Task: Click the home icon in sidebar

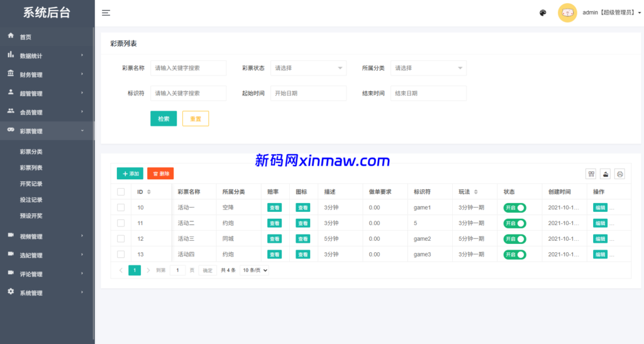Action: point(11,36)
